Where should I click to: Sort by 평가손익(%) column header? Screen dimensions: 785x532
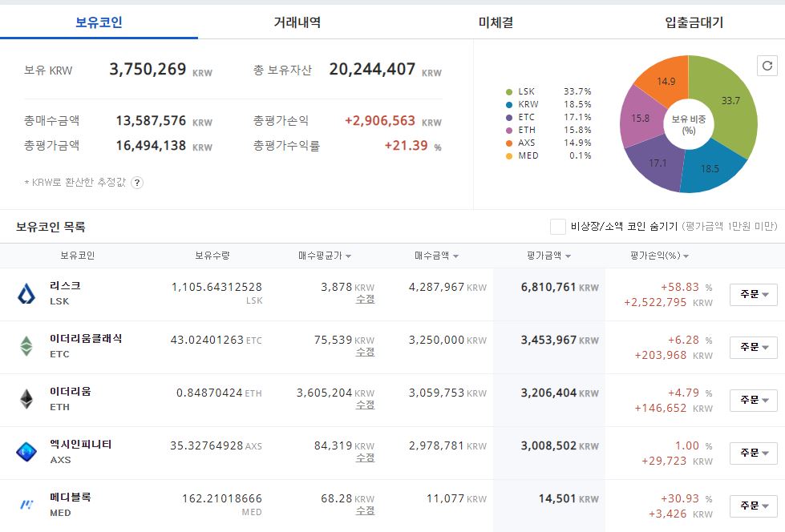[x=659, y=256]
